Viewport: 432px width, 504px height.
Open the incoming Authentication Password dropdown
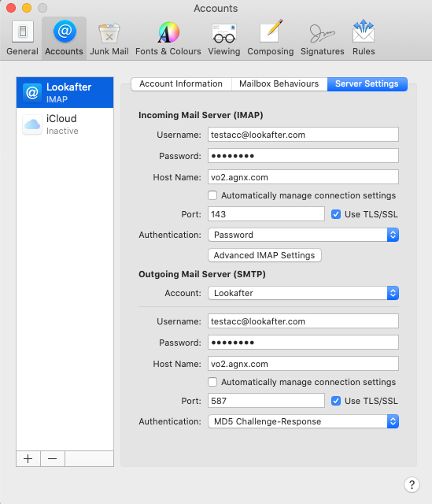click(x=303, y=235)
